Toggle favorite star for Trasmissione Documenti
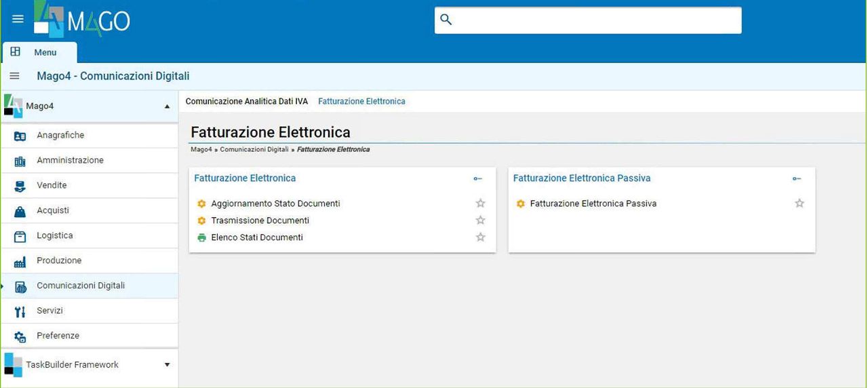The width and height of the screenshot is (868, 388). tap(481, 220)
